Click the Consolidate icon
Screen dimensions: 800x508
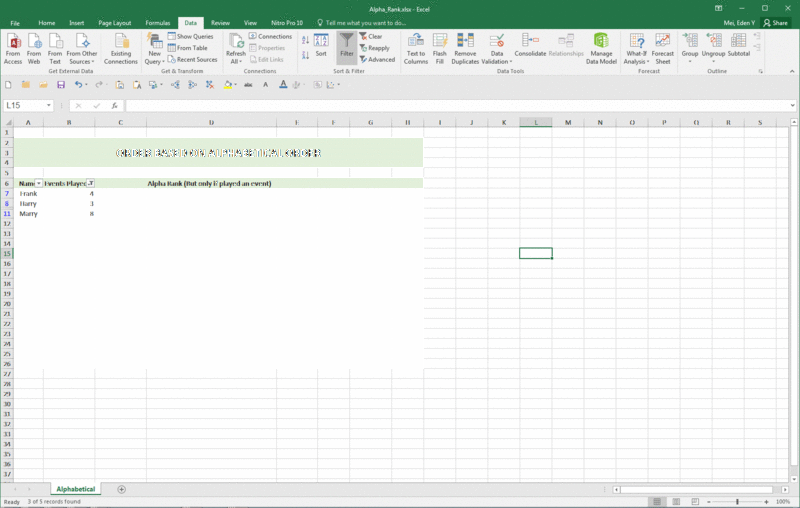[x=530, y=45]
